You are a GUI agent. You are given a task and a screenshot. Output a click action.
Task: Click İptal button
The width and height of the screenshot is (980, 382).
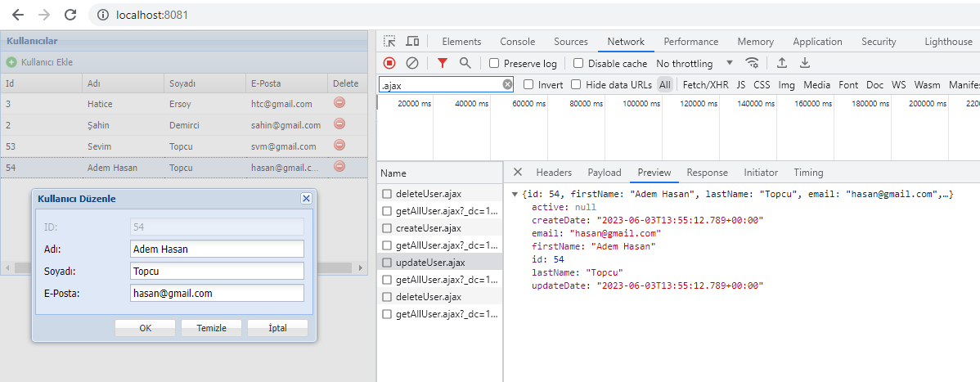click(277, 328)
